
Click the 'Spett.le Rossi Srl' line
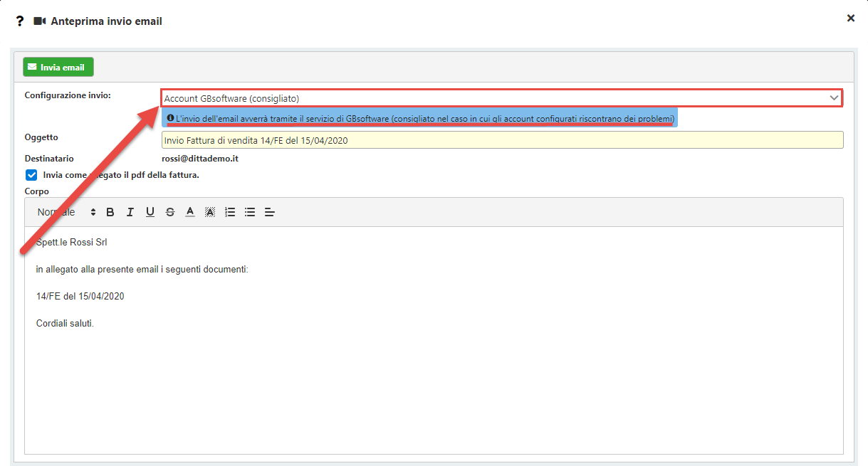click(x=71, y=243)
